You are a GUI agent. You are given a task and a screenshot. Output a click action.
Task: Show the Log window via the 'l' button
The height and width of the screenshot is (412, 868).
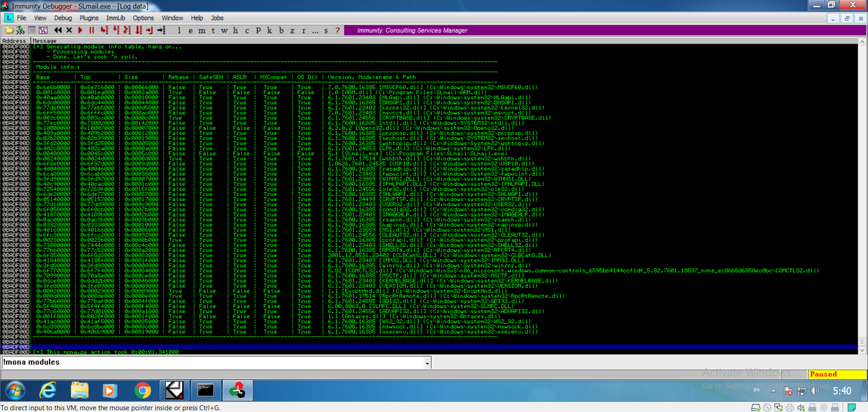coord(179,30)
